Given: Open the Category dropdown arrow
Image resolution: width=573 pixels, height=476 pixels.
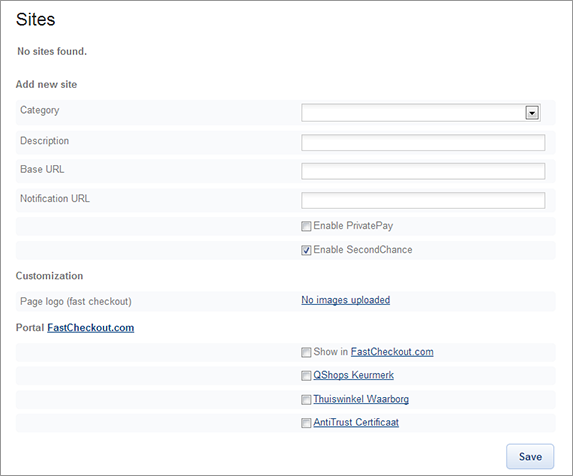Looking at the screenshot, I should point(532,113).
